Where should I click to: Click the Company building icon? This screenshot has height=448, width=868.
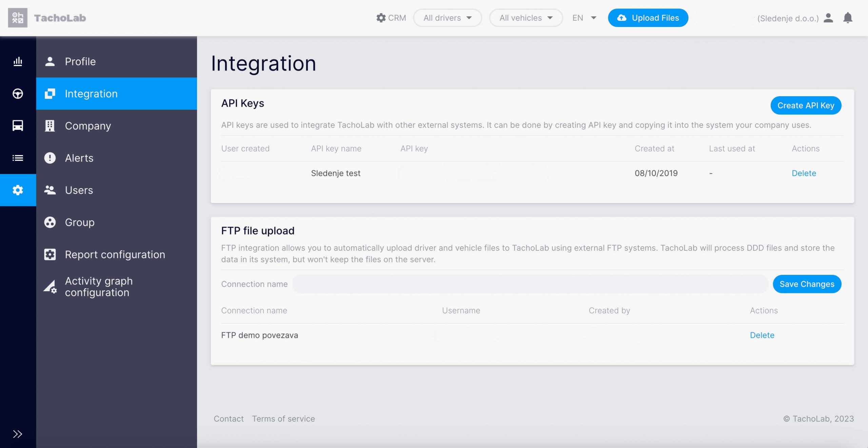[x=50, y=126]
